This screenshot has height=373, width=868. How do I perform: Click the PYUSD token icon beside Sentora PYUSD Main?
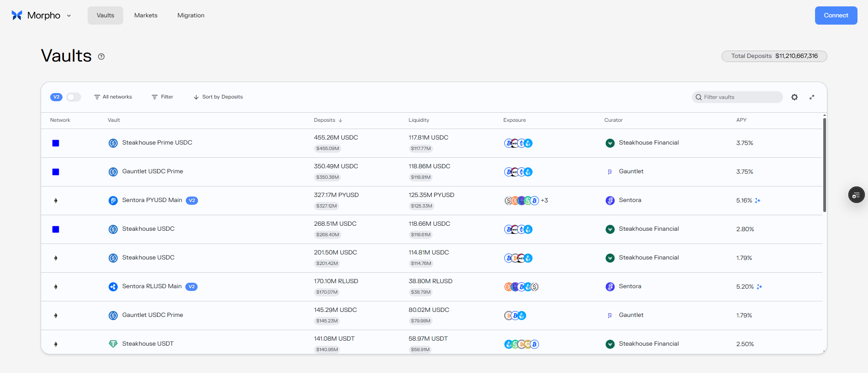tap(113, 201)
